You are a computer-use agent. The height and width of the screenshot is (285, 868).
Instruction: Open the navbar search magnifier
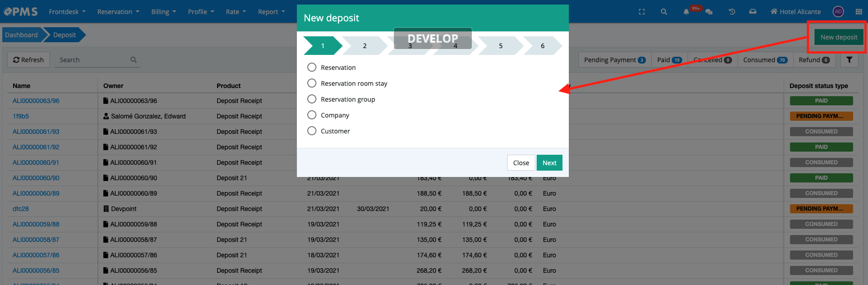[x=664, y=12]
